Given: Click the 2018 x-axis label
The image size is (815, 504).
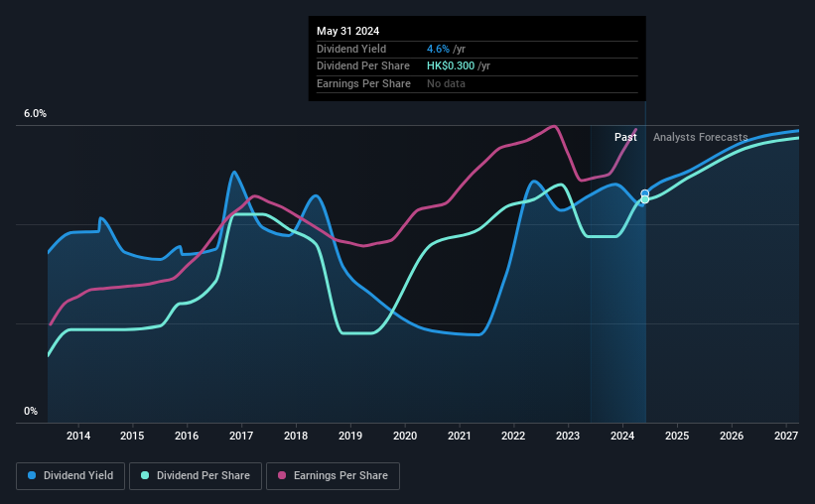Looking at the screenshot, I should [x=296, y=436].
